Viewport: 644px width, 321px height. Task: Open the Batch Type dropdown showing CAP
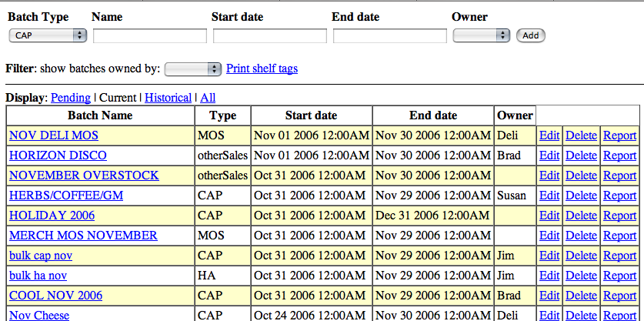[48, 35]
